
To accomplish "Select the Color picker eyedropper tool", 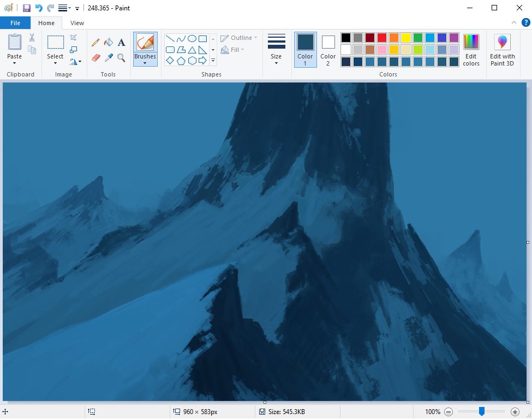I will point(109,57).
